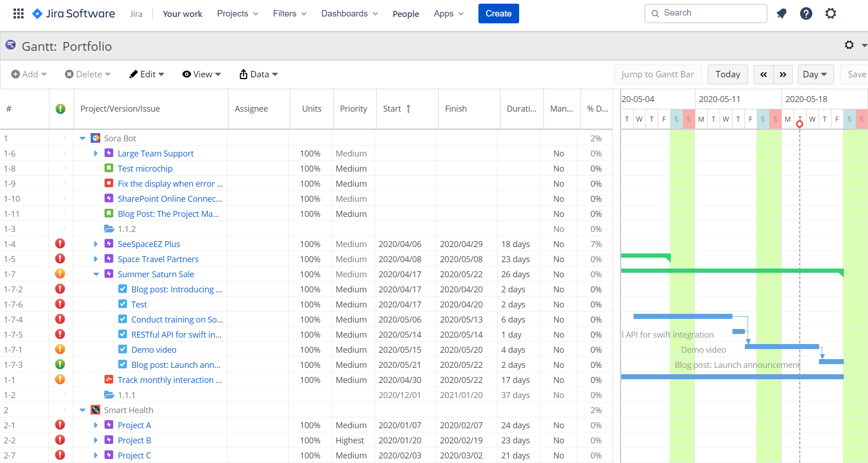The width and height of the screenshot is (868, 463).
Task: Click the story icon next to Summer Saturn Sale
Action: pyautogui.click(x=108, y=274)
